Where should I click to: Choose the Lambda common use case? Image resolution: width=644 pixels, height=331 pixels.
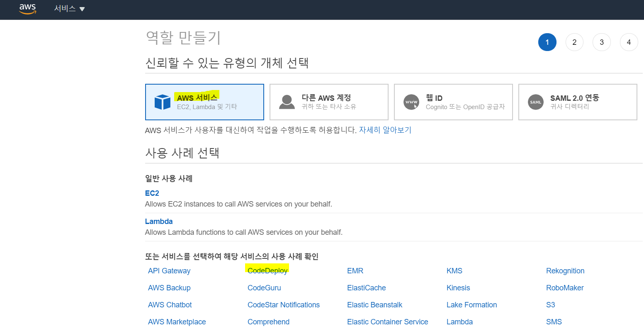[x=158, y=221]
